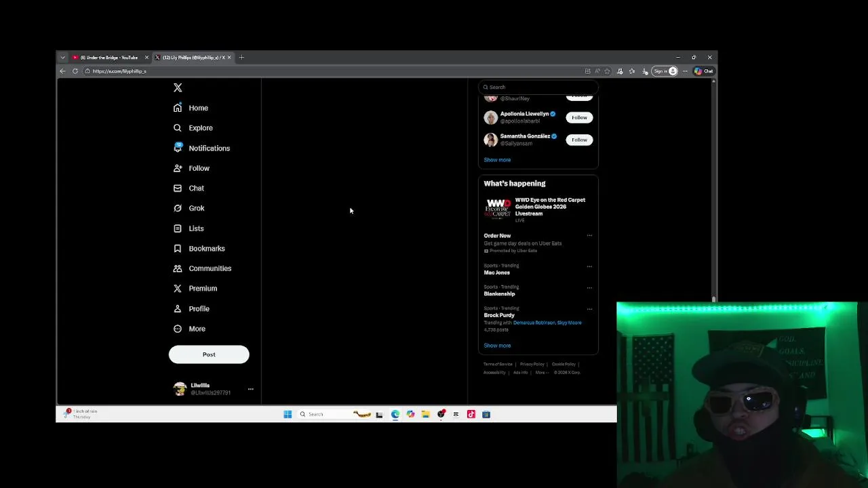Open the WWD Red Carpet livestream thumbnail
Image resolution: width=868 pixels, height=488 pixels.
(x=498, y=208)
